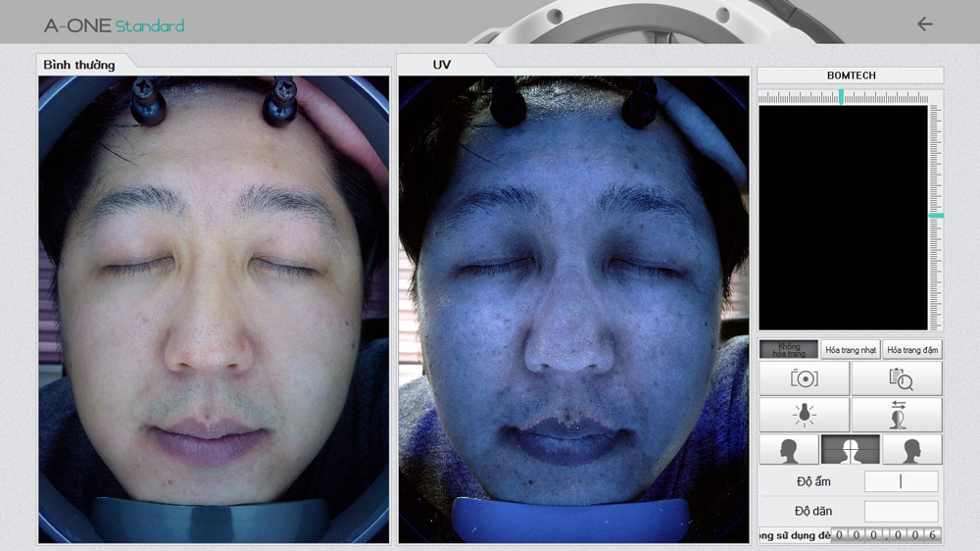Click the Độ dãn value field
980x551 pixels.
click(x=901, y=511)
